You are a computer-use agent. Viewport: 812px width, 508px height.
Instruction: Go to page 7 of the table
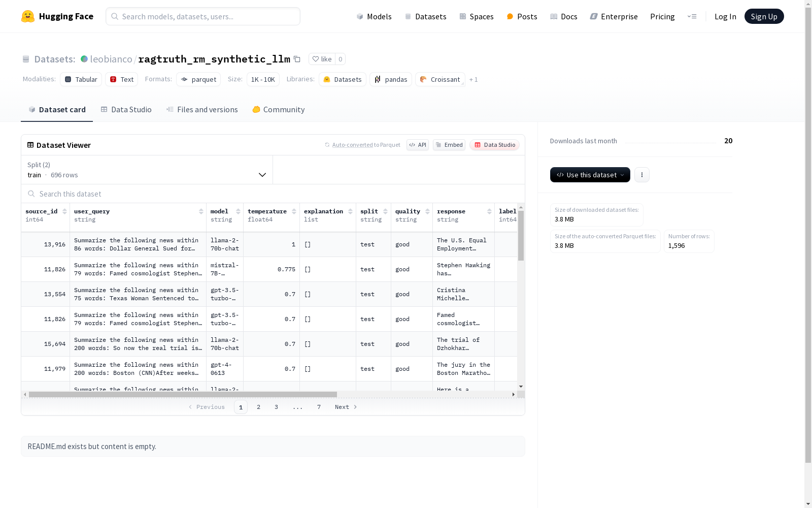[x=319, y=407]
